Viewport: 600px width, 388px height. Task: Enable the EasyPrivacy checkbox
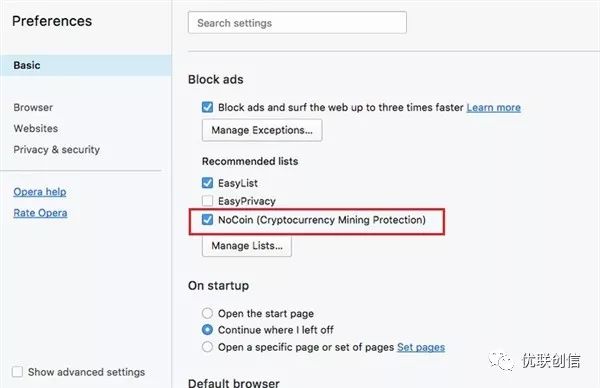207,201
